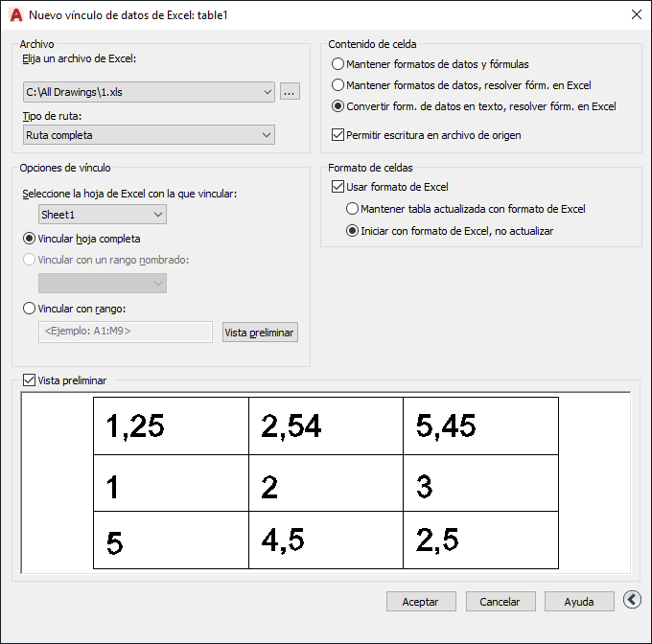Screen dimensions: 652x644
Task: Click the range input field with Ejemplo placeholder
Action: pyautogui.click(x=126, y=332)
